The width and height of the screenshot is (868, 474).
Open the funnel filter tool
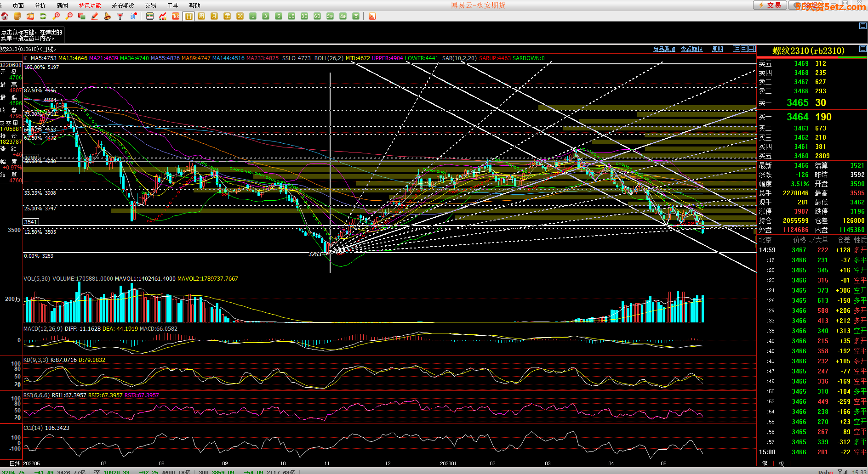[120, 16]
